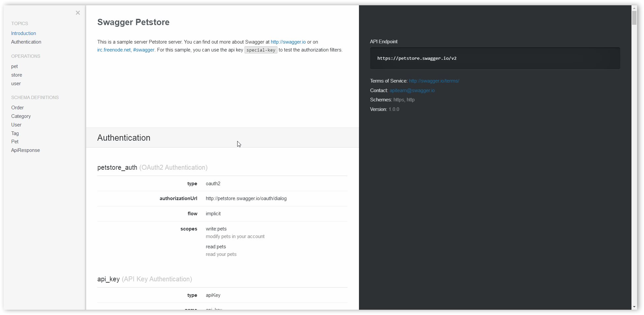
Task: Close the sidebar with the X icon
Action: 78,13
